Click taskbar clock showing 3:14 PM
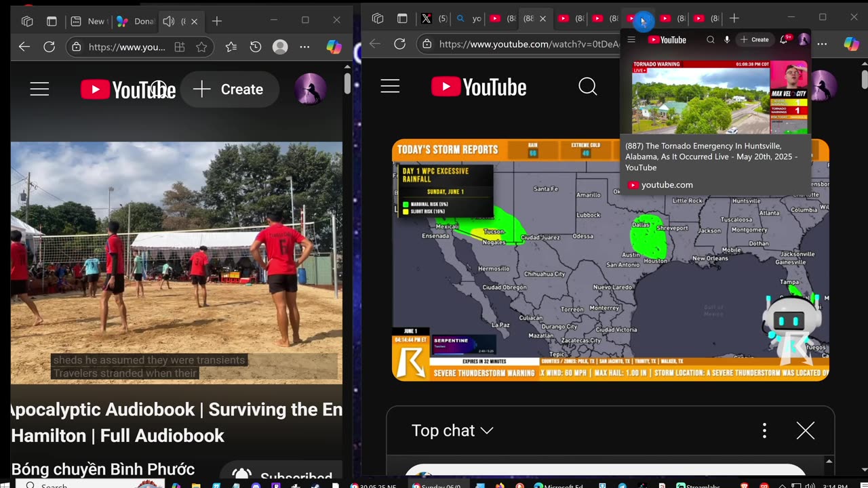The width and height of the screenshot is (868, 488). pos(834,485)
